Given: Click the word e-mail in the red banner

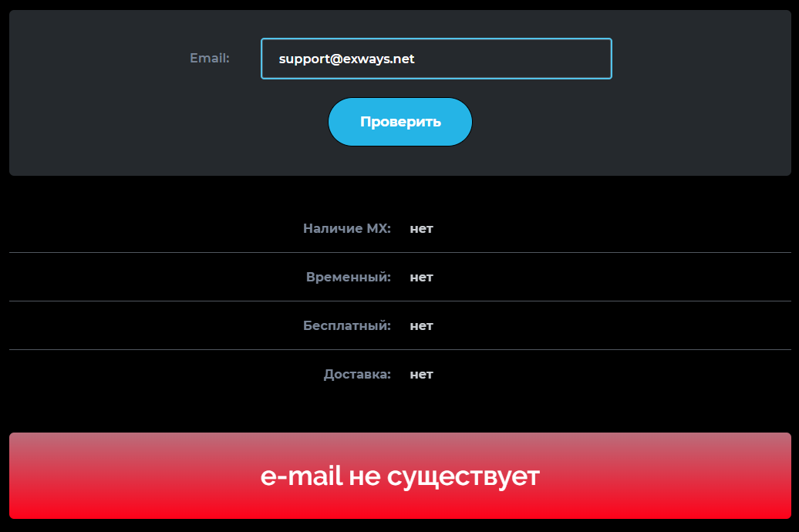Looking at the screenshot, I should 301,476.
